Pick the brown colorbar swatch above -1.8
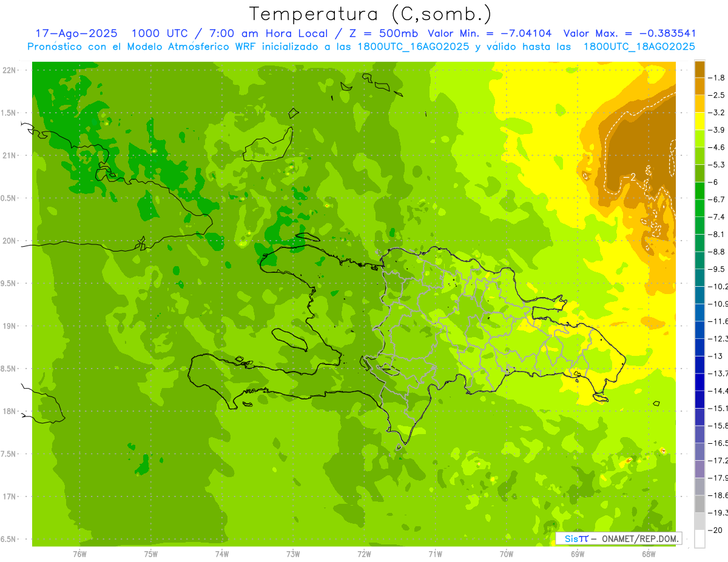The image size is (728, 562). (699, 69)
